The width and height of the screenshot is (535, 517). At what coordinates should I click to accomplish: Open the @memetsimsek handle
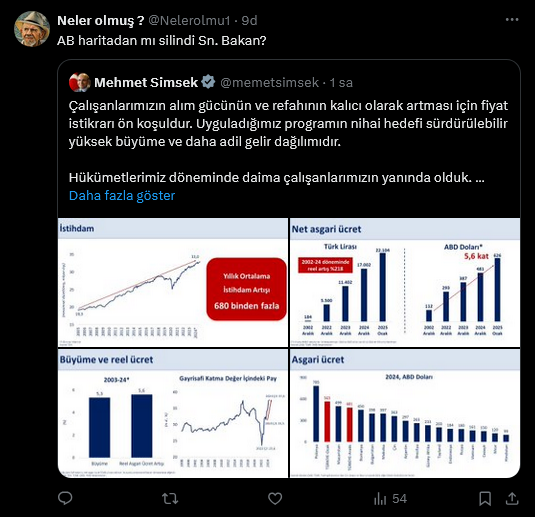point(270,82)
